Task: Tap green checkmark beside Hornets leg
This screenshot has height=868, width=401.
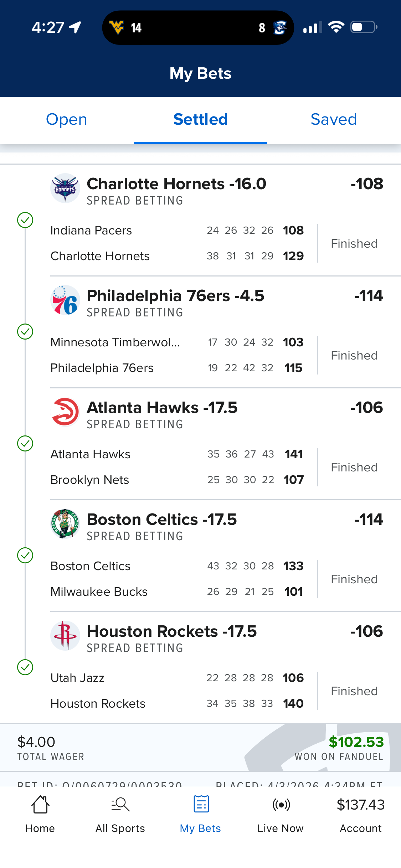Action: pyautogui.click(x=25, y=220)
